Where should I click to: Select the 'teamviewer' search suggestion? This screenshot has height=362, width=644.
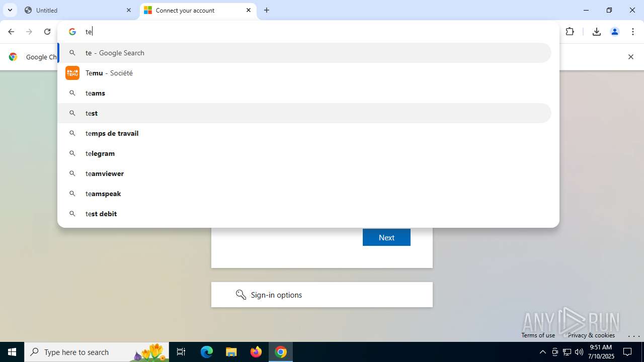point(304,173)
